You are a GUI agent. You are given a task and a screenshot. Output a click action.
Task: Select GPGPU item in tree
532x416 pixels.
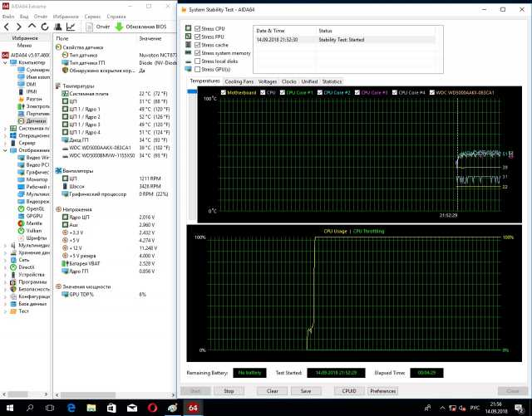[x=31, y=216]
